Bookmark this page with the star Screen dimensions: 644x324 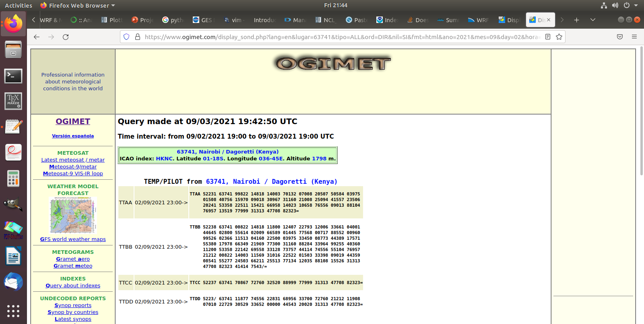(559, 37)
